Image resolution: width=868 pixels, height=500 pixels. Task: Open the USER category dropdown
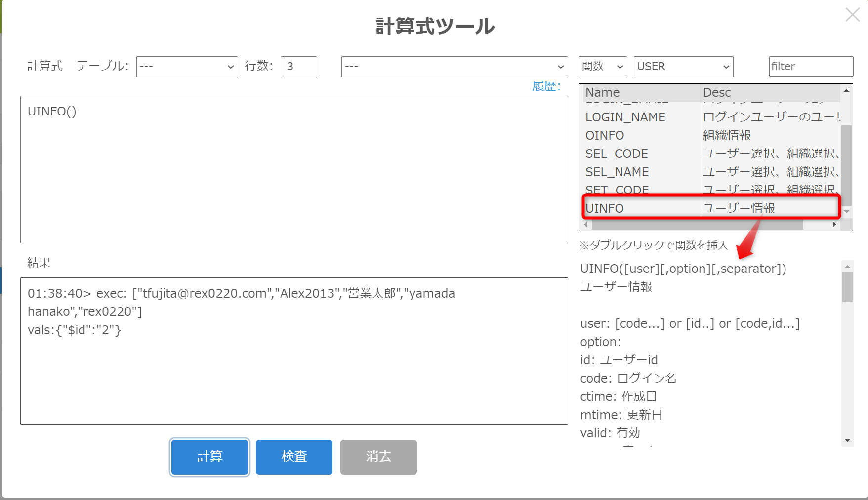(x=684, y=67)
